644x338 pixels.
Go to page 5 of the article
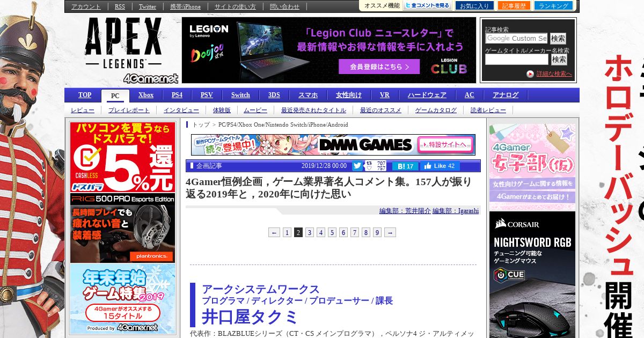pos(332,232)
